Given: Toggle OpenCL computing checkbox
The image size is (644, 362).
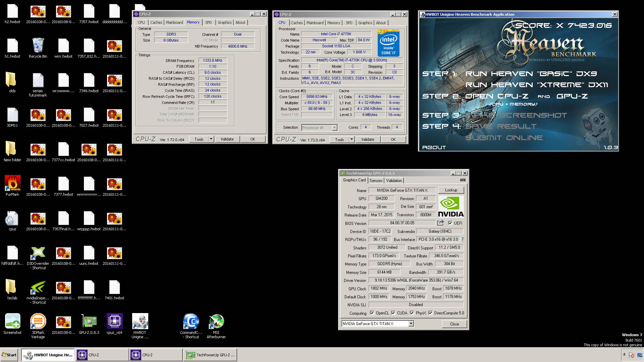Looking at the screenshot, I should click(x=372, y=313).
